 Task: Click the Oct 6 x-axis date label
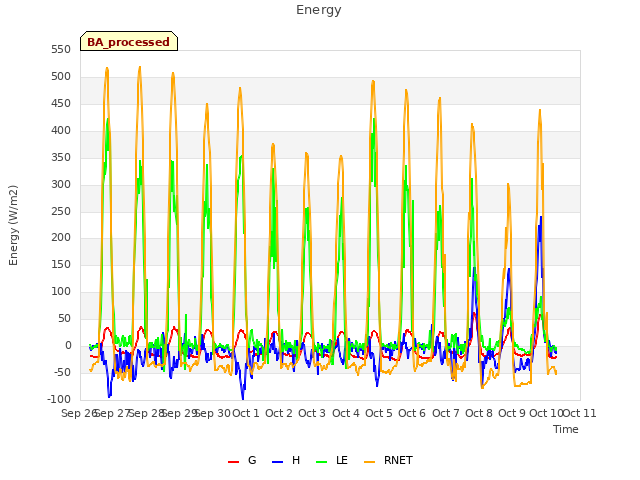(412, 413)
